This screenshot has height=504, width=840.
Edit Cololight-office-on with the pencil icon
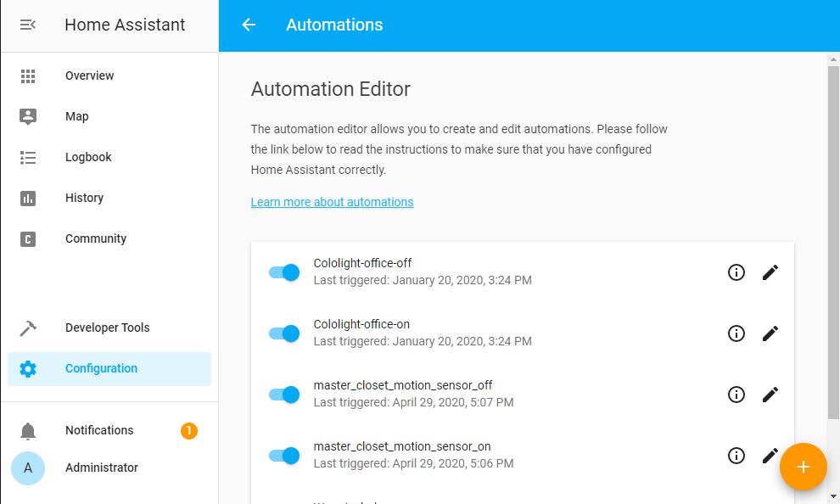click(770, 333)
